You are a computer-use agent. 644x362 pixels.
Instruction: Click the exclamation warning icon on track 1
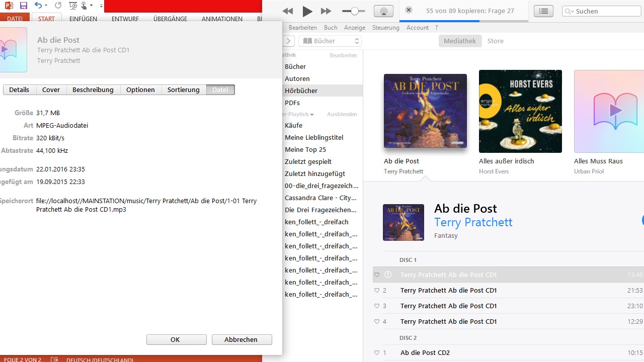click(x=388, y=275)
